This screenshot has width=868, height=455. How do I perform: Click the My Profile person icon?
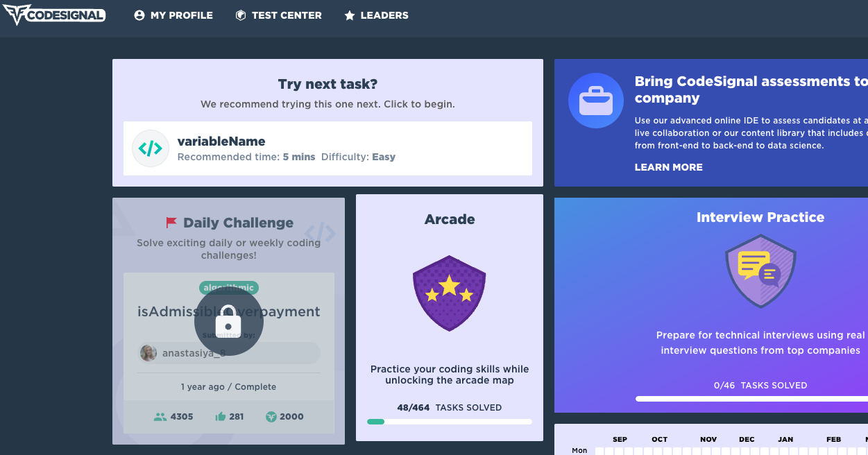[x=139, y=15]
